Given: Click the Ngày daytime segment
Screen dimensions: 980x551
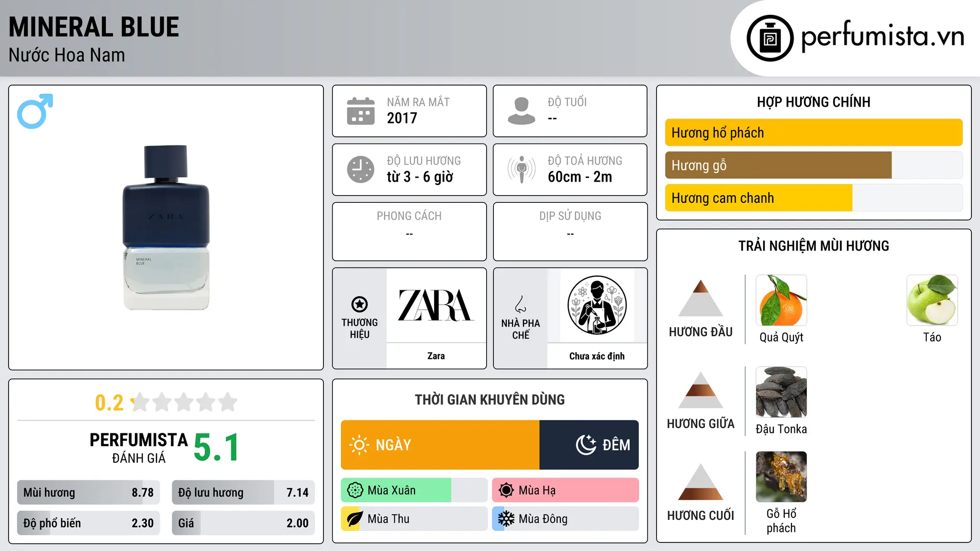Looking at the screenshot, I should pos(440,445).
